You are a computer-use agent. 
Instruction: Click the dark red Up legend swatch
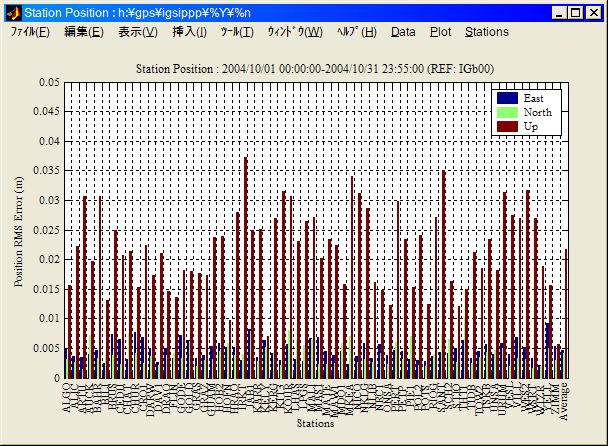pyautogui.click(x=507, y=127)
